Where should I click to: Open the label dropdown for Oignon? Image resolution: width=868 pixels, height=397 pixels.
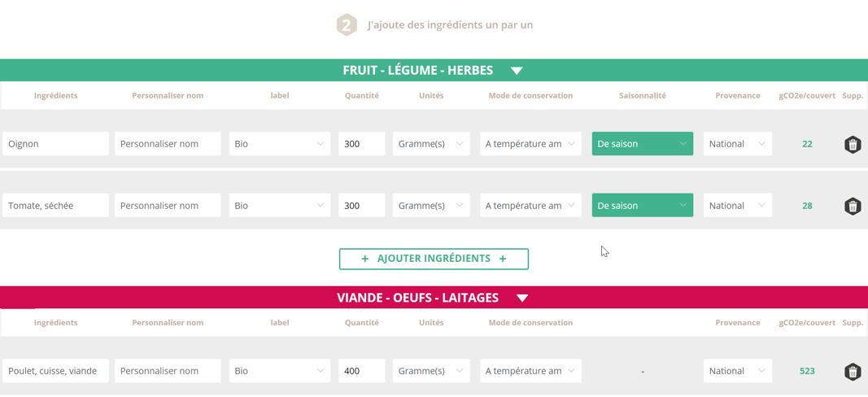[x=279, y=144]
